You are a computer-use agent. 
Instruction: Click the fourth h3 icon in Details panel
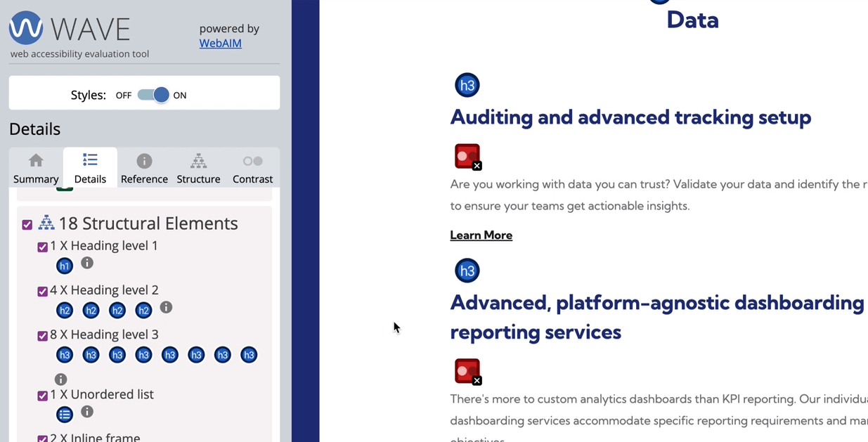pos(143,355)
